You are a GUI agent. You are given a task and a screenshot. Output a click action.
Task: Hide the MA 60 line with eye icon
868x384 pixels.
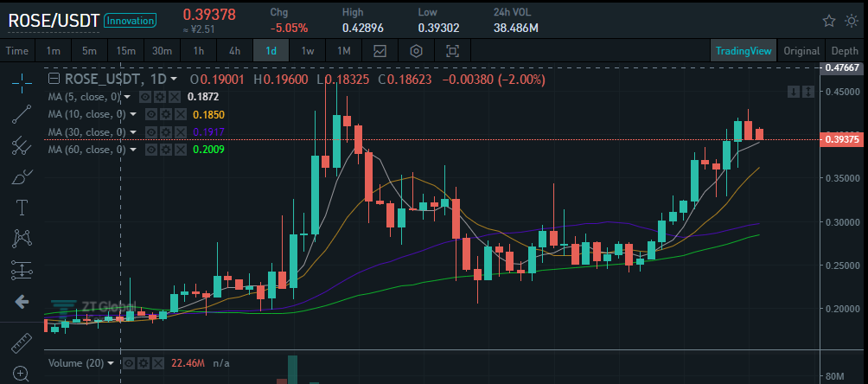pos(150,150)
